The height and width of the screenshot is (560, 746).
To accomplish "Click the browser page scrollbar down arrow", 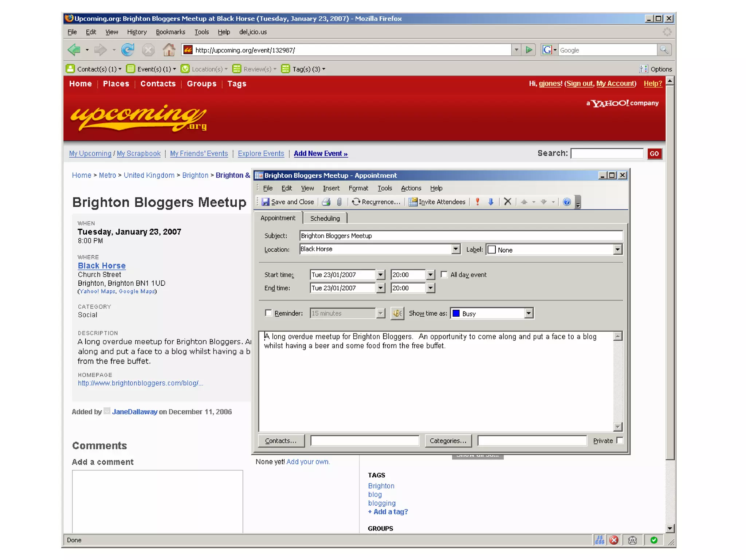I will (x=670, y=528).
